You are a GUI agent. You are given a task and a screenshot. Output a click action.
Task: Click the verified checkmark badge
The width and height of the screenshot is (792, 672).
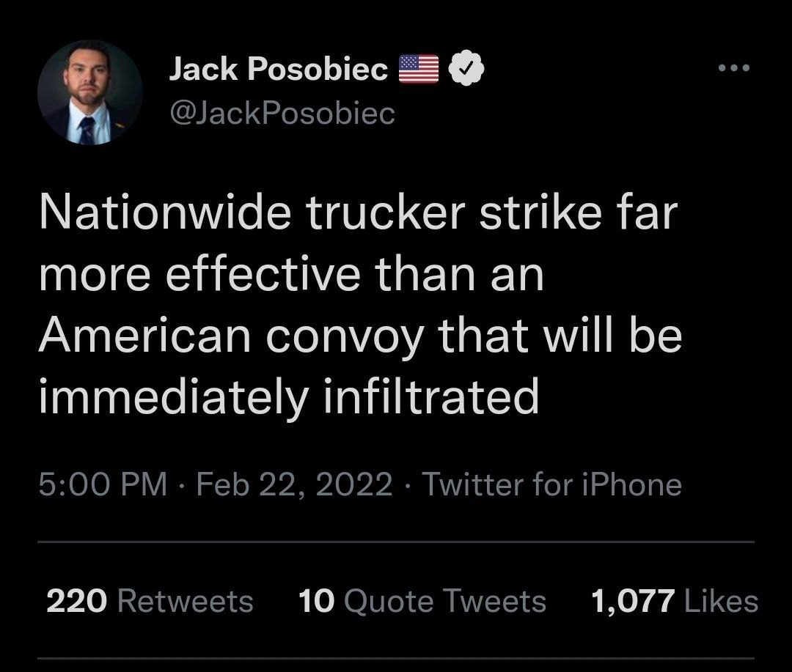coord(466,68)
